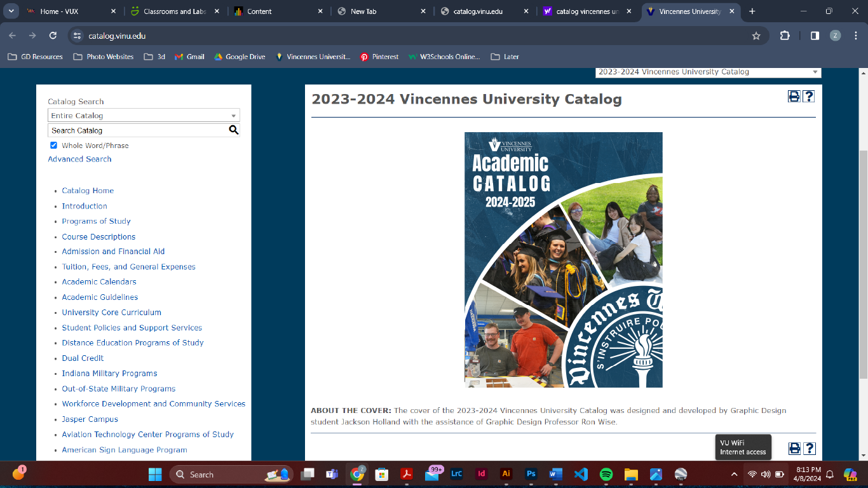Open the W3Schools Online bookmark
868x488 pixels.
[444, 57]
